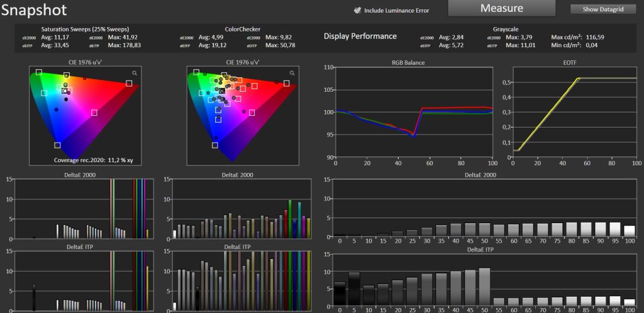Click the cyan bar in ColorChecker DeltaE 2000 chart

click(299, 220)
